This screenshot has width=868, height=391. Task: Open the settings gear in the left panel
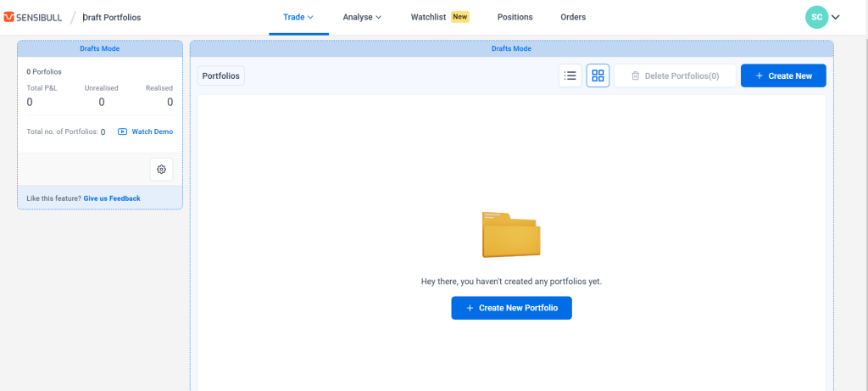(x=161, y=170)
